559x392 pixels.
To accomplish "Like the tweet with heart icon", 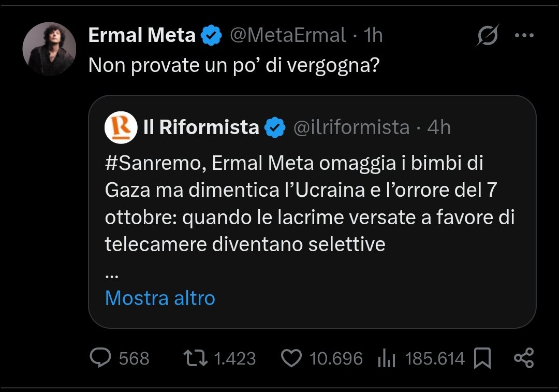I will [291, 358].
